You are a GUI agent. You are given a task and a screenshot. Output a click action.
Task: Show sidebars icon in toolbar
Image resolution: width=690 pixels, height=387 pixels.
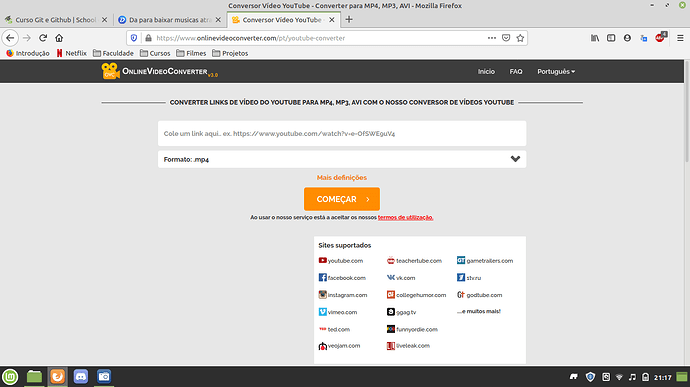(611, 38)
